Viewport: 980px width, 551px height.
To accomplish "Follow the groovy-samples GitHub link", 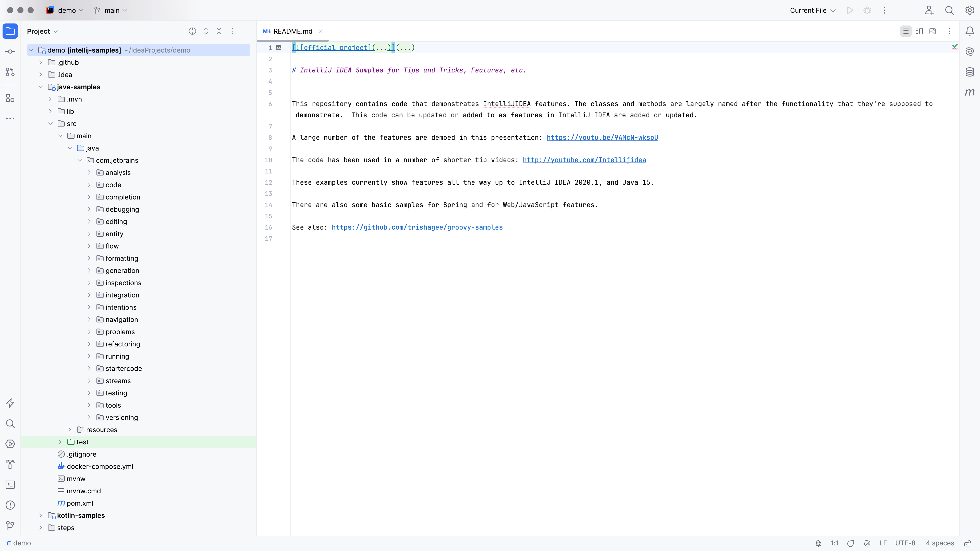I will pyautogui.click(x=417, y=227).
